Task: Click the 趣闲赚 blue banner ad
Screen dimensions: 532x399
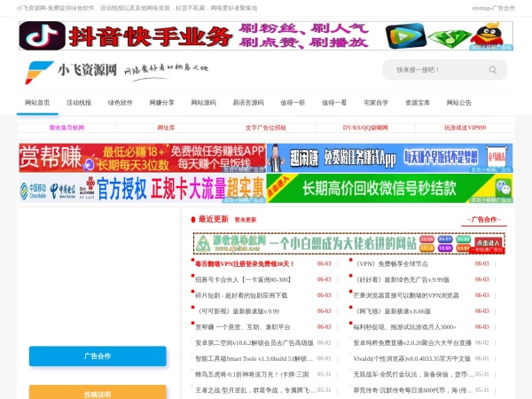Action: click(389, 158)
